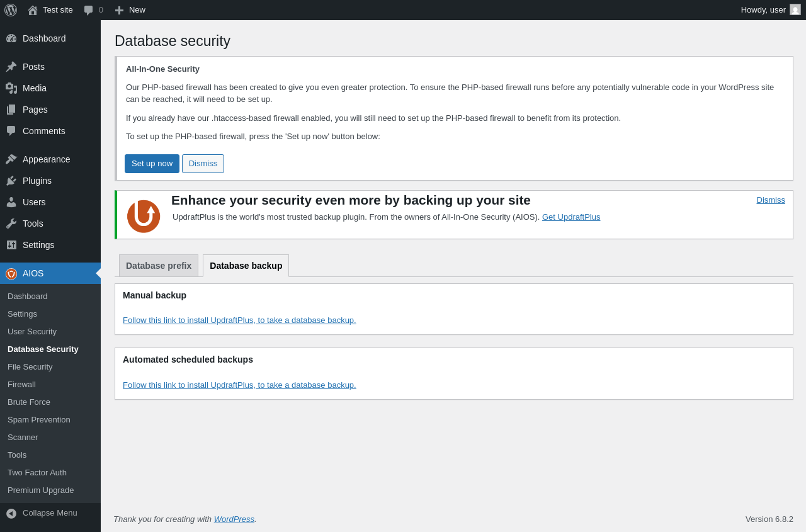Click Automated scheduled backups install link
Screen dimensions: 806x532
[239, 385]
